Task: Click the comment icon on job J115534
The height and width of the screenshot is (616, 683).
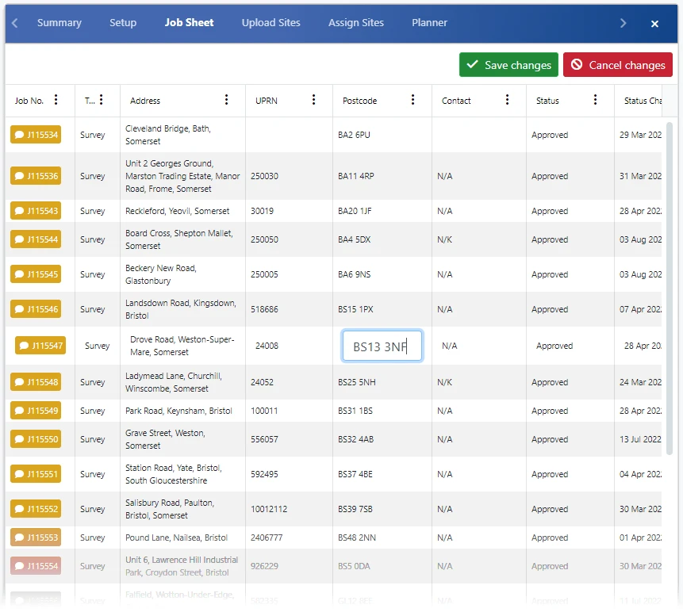Action: pos(20,135)
